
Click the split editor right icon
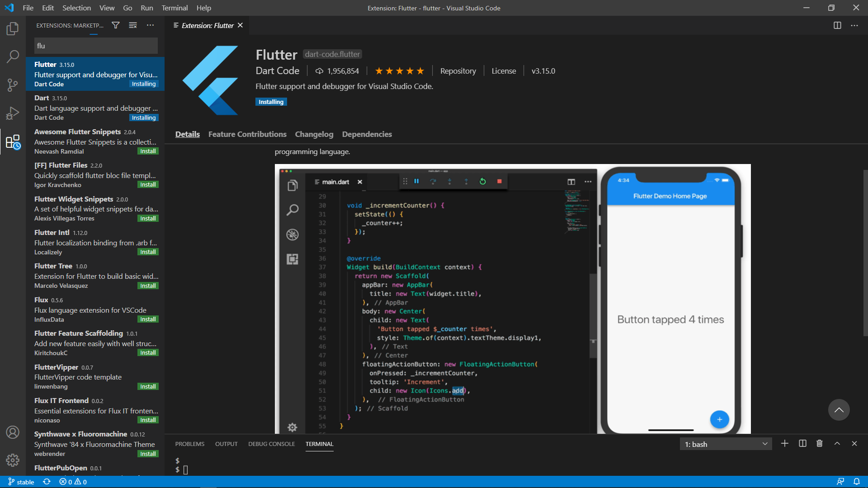click(837, 25)
